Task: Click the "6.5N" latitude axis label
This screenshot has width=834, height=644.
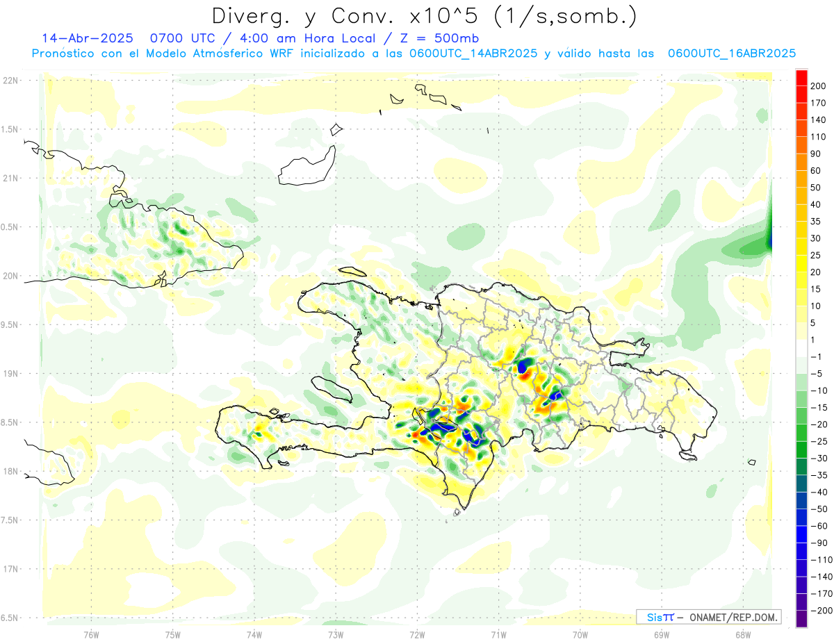Action: pos(10,618)
